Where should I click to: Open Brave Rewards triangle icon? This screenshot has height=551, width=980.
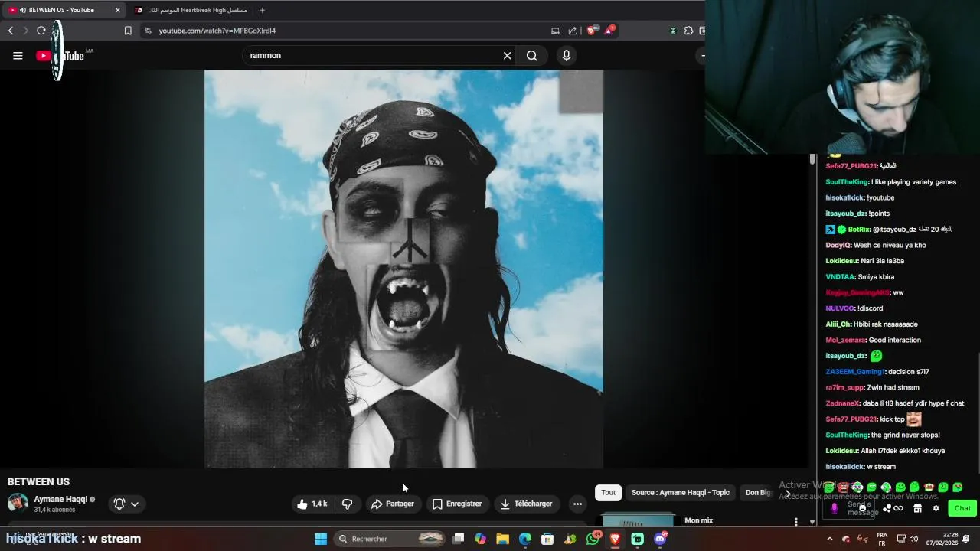tap(609, 31)
